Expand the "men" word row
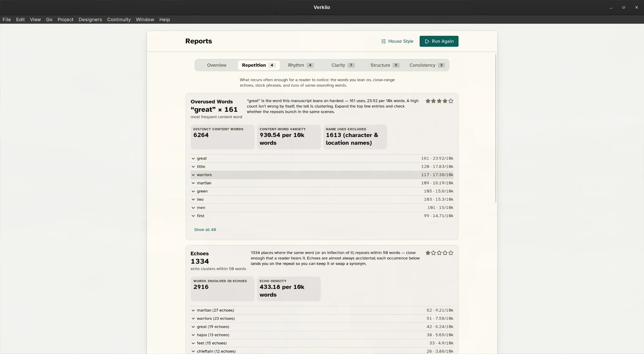Viewport: 644px width, 354px height. point(322,208)
